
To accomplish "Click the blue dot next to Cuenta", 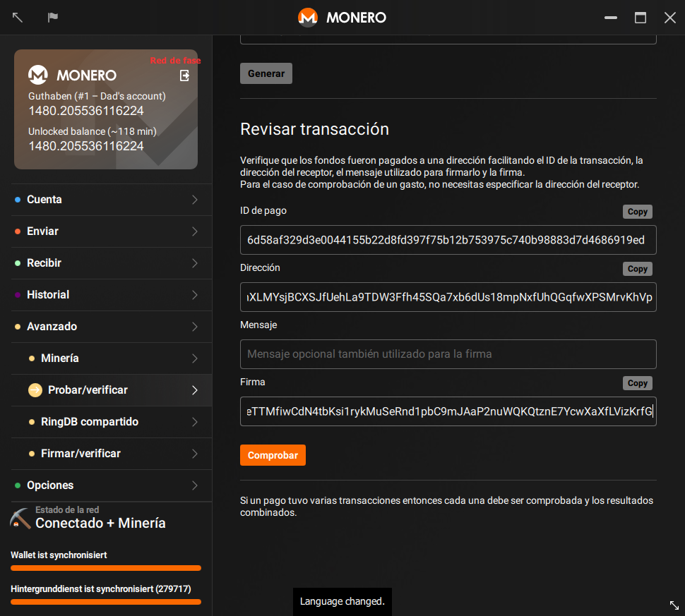I will (18, 200).
